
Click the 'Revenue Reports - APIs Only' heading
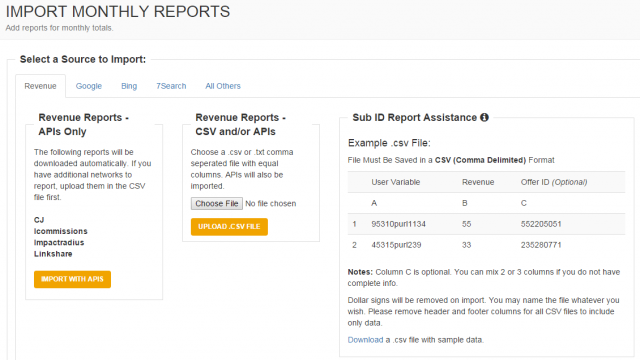pyautogui.click(x=83, y=124)
